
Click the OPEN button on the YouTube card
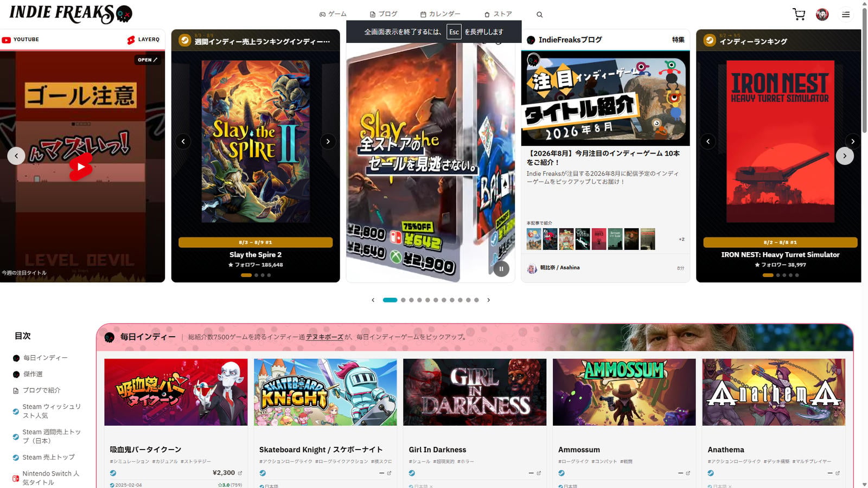pos(148,60)
